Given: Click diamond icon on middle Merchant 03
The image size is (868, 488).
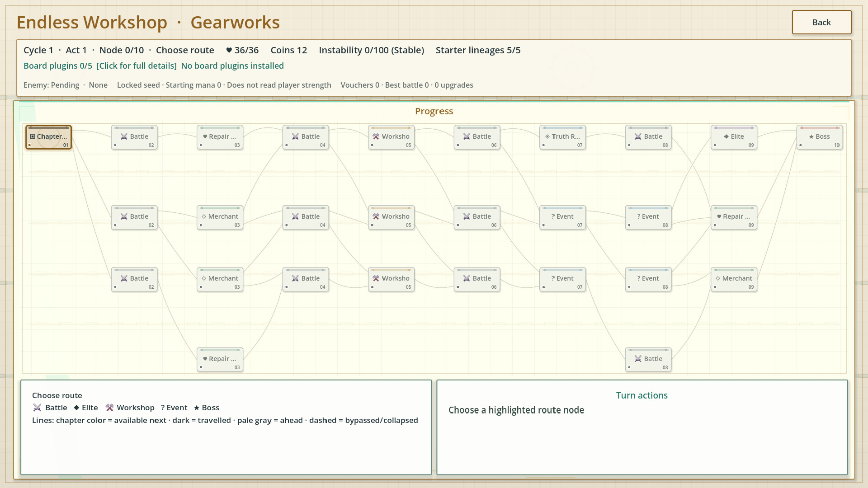Looking at the screenshot, I should [x=204, y=216].
